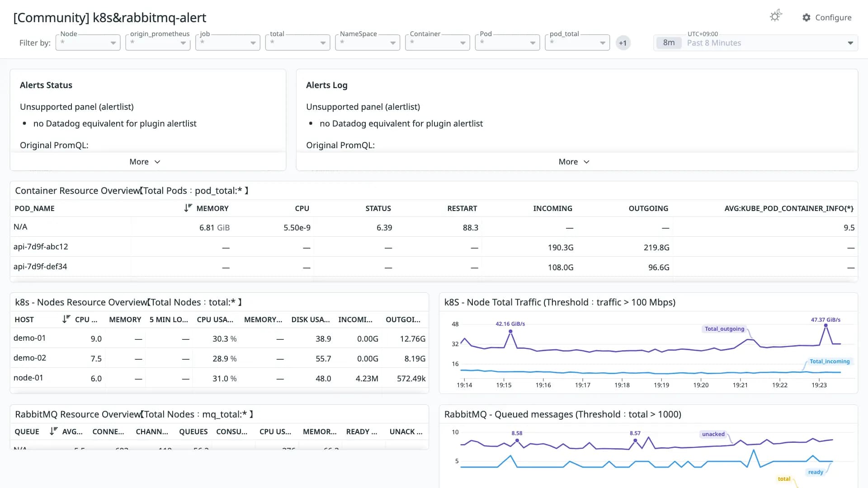
Task: Sort by the STATUS column header
Action: pos(378,208)
